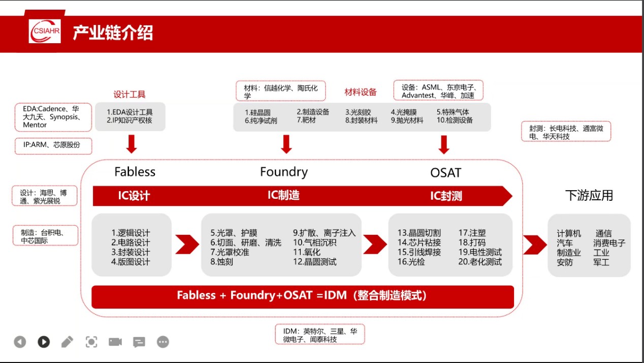Toggle the camera icon in slideshow controls
The width and height of the screenshot is (644, 363).
pos(115,342)
